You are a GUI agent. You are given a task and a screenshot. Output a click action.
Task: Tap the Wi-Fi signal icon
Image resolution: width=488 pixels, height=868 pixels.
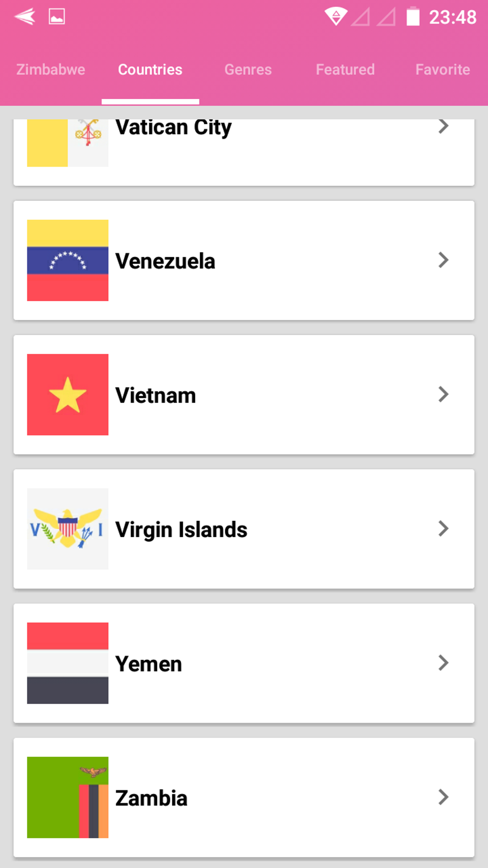[x=336, y=17]
